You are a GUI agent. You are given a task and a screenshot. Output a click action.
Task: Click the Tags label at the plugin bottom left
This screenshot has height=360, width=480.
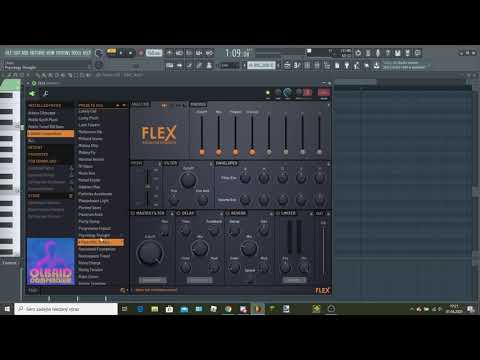(33, 290)
